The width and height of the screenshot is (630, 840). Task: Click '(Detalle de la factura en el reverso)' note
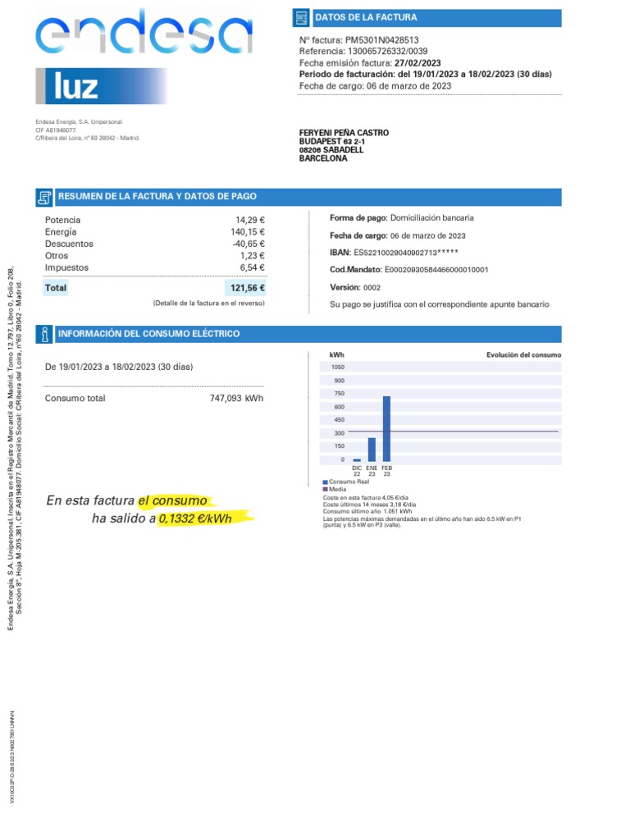coord(209,304)
